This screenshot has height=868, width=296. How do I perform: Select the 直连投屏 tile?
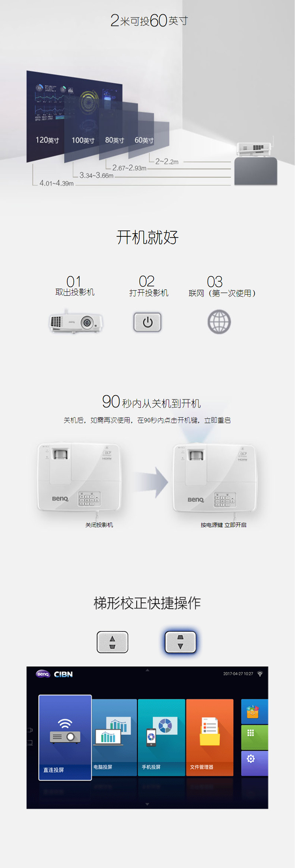coord(65,737)
